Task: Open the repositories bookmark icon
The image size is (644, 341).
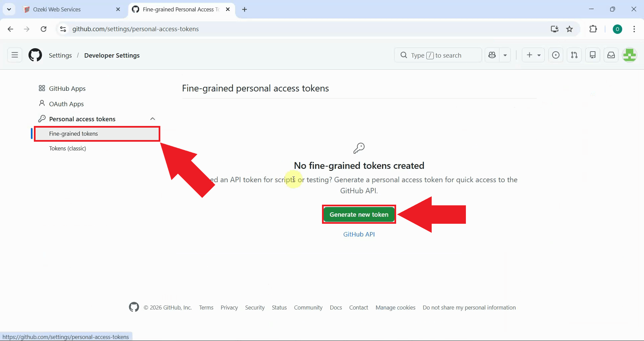Action: 593,55
